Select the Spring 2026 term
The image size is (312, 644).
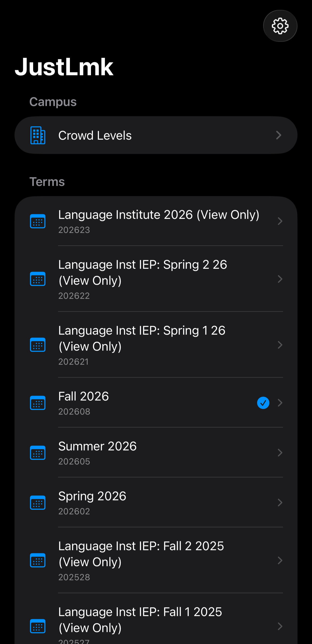156,503
